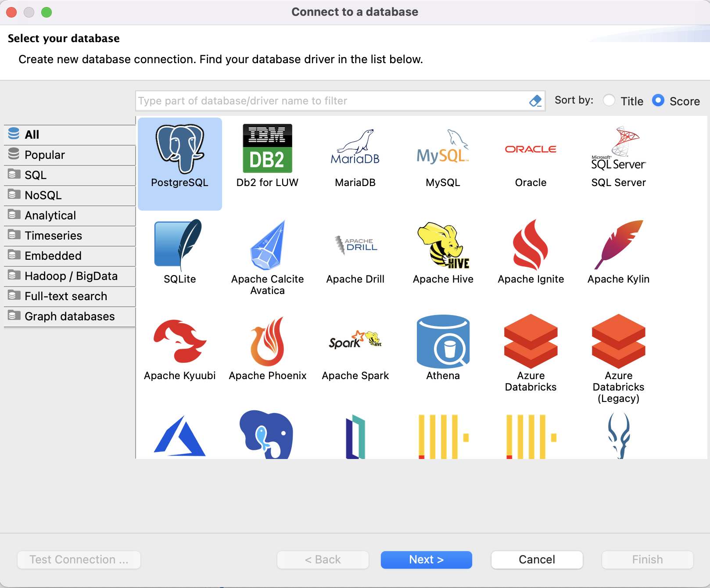Sort drivers by Score
Viewport: 710px width, 588px height.
click(x=658, y=100)
